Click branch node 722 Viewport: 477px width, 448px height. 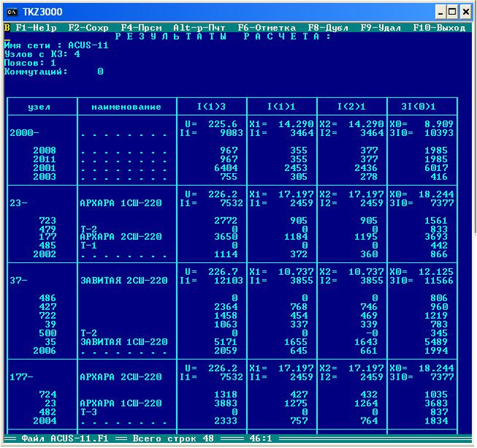coord(48,316)
